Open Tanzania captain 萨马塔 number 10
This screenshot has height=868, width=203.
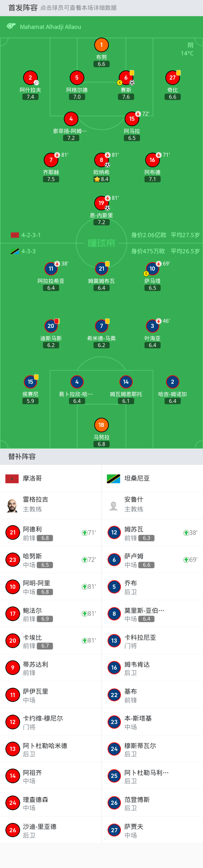[x=152, y=268]
